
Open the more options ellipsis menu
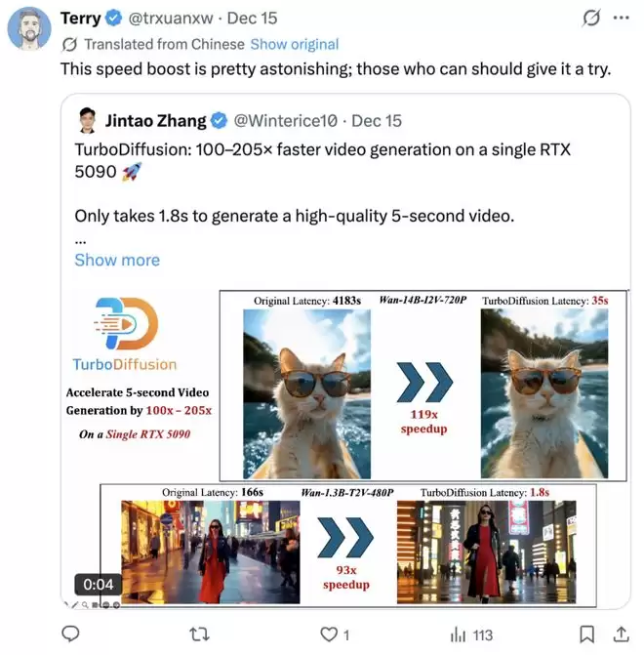621,19
